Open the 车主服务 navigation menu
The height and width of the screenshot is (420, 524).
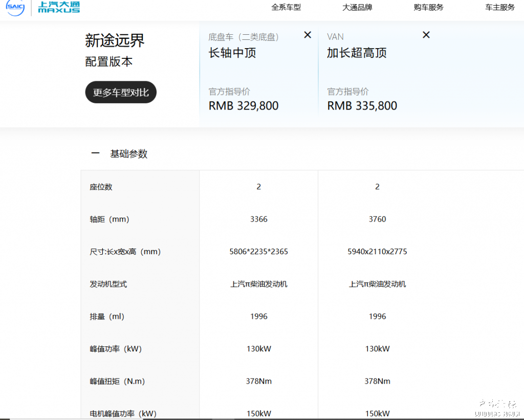pyautogui.click(x=500, y=7)
